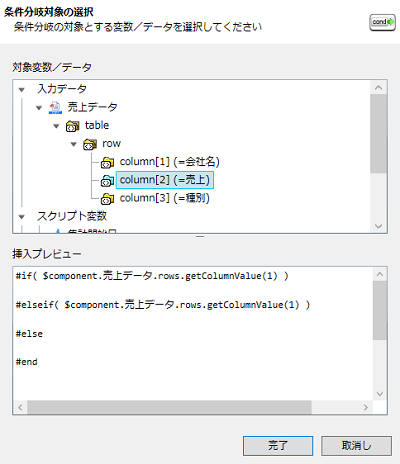
Task: Select column[3] (=種別) item
Action: coord(165,198)
